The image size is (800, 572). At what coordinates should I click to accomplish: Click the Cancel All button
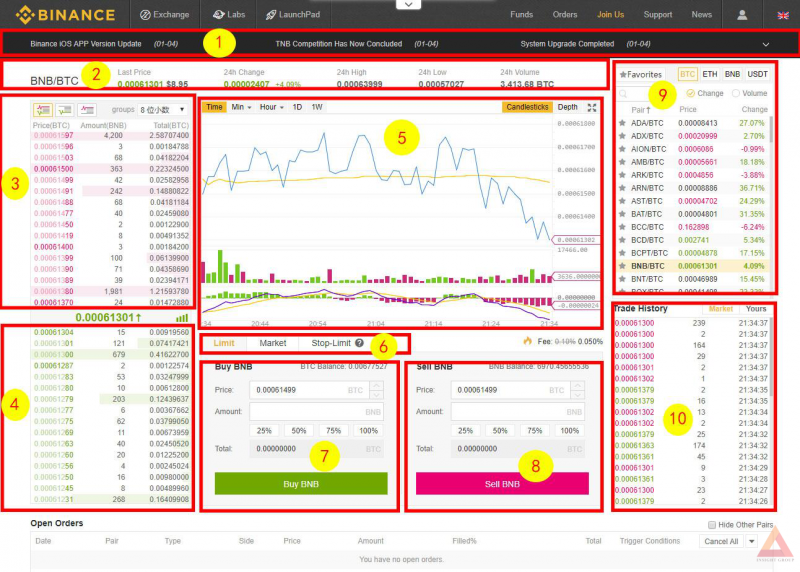[x=721, y=541]
